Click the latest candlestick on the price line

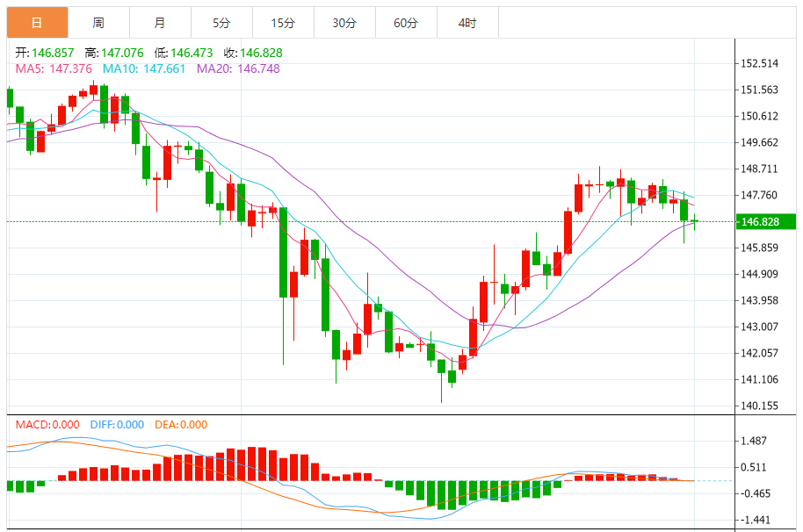[694, 221]
